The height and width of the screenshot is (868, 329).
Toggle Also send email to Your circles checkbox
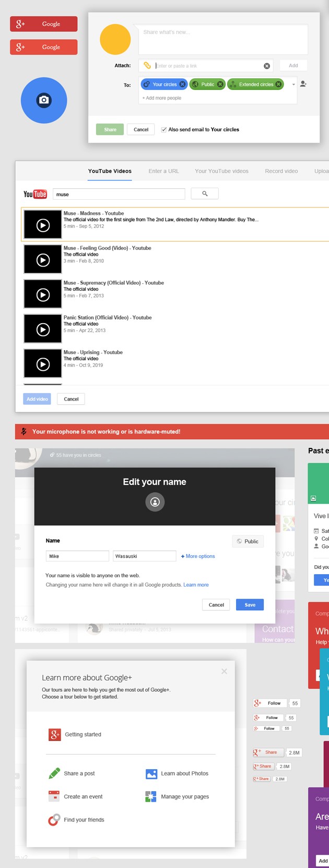point(163,130)
